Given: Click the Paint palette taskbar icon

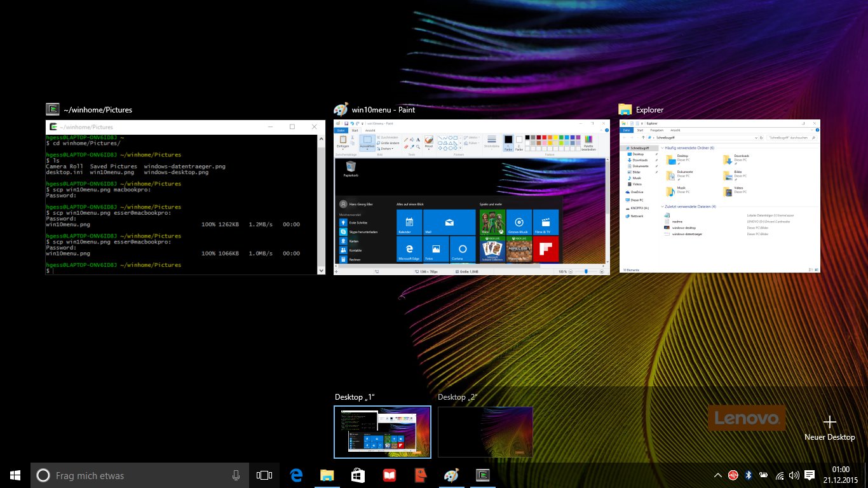Looking at the screenshot, I should click(x=451, y=475).
